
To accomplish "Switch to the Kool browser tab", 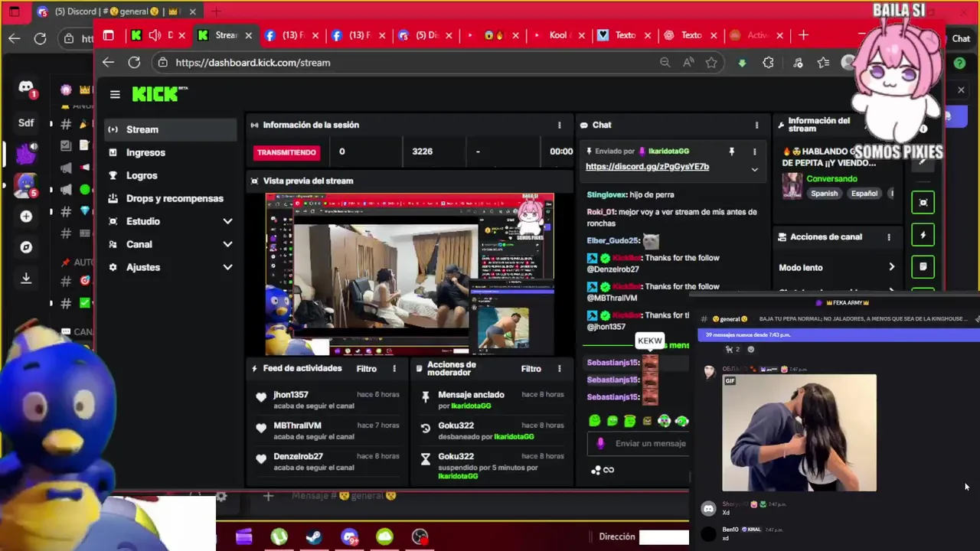I will point(559,35).
